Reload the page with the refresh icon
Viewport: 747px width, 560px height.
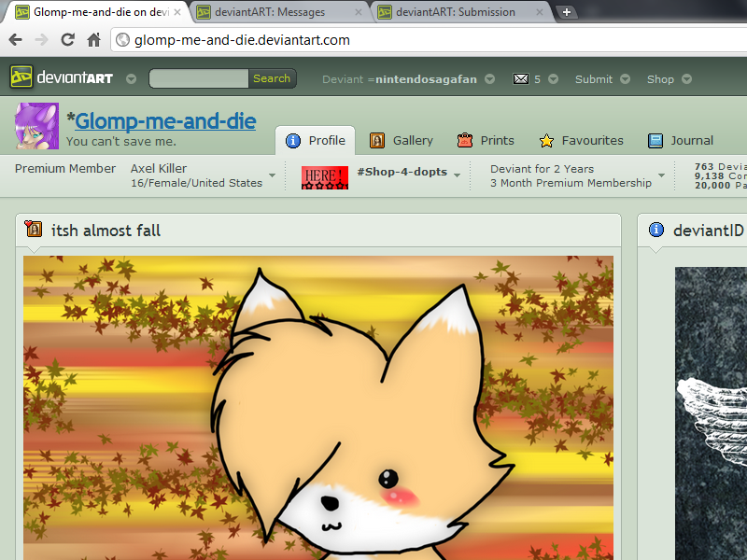(x=67, y=40)
